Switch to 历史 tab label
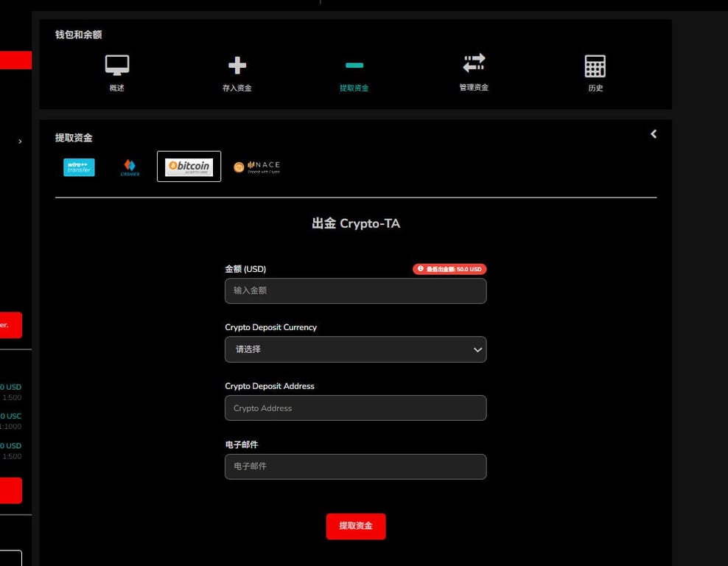 (x=595, y=88)
